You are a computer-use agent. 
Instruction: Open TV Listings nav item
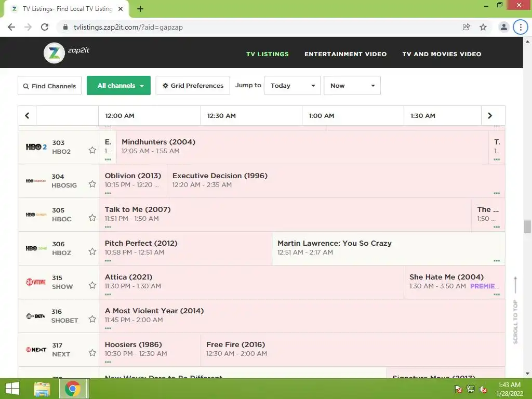click(x=268, y=54)
